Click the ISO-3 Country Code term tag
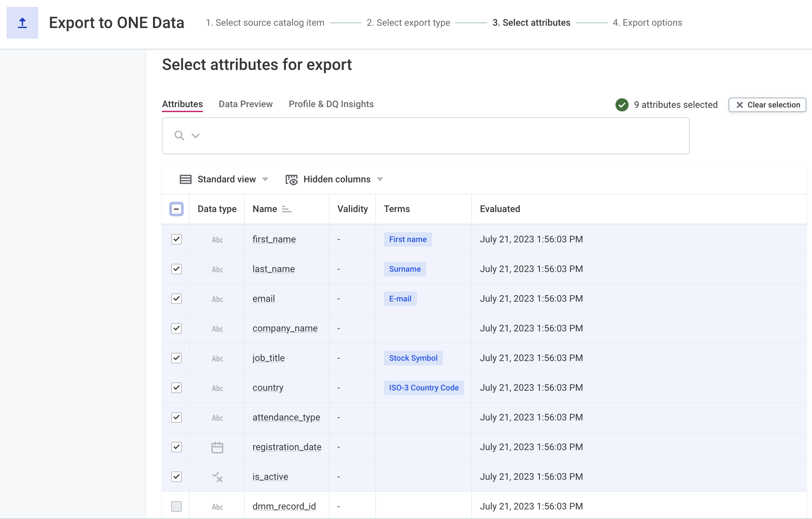Image resolution: width=812 pixels, height=519 pixels. 423,387
